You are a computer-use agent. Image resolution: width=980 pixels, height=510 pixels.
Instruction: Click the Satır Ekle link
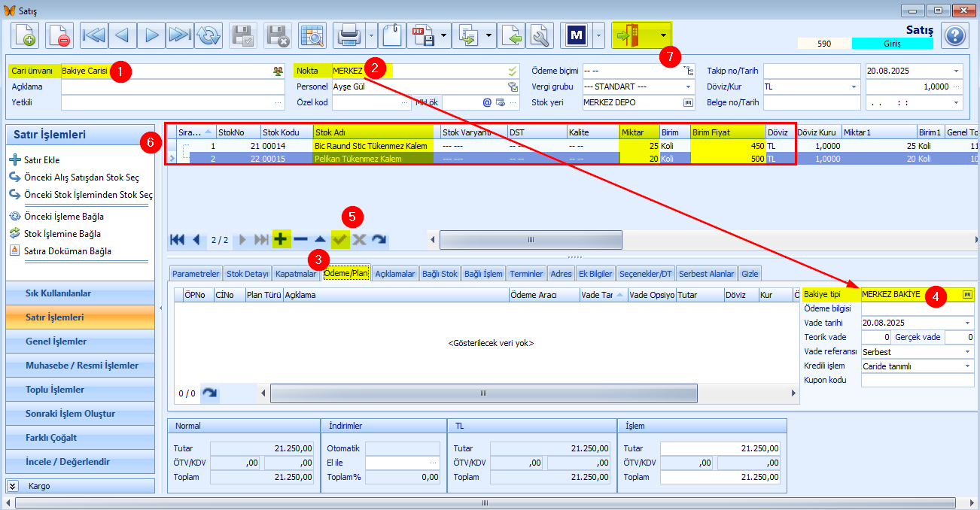41,160
